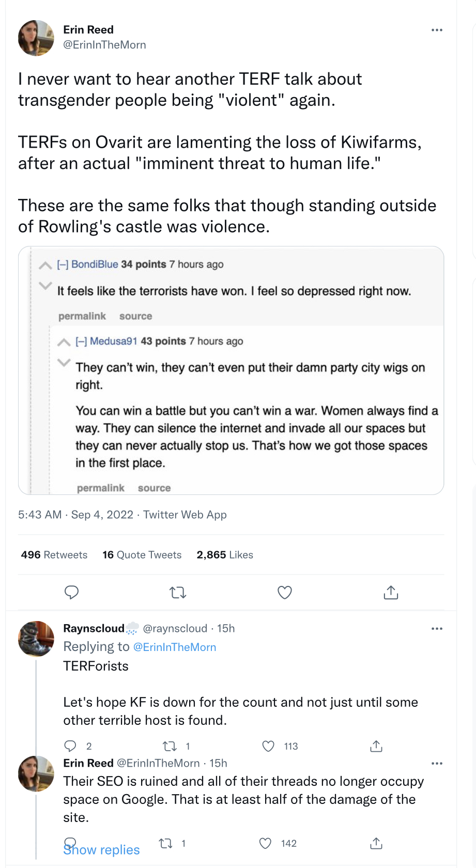Image resolution: width=476 pixels, height=868 pixels.
Task: Click Show replies link
Action: 101,850
